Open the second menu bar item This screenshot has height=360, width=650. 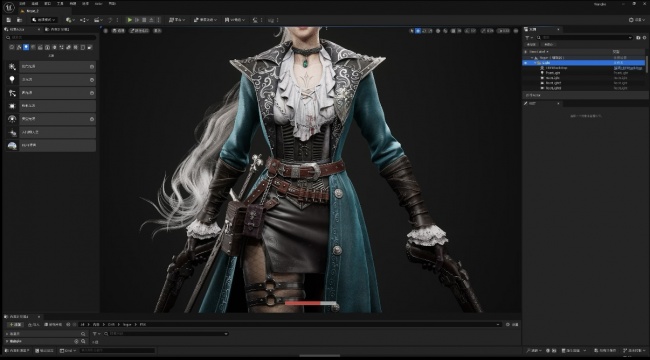(34, 4)
